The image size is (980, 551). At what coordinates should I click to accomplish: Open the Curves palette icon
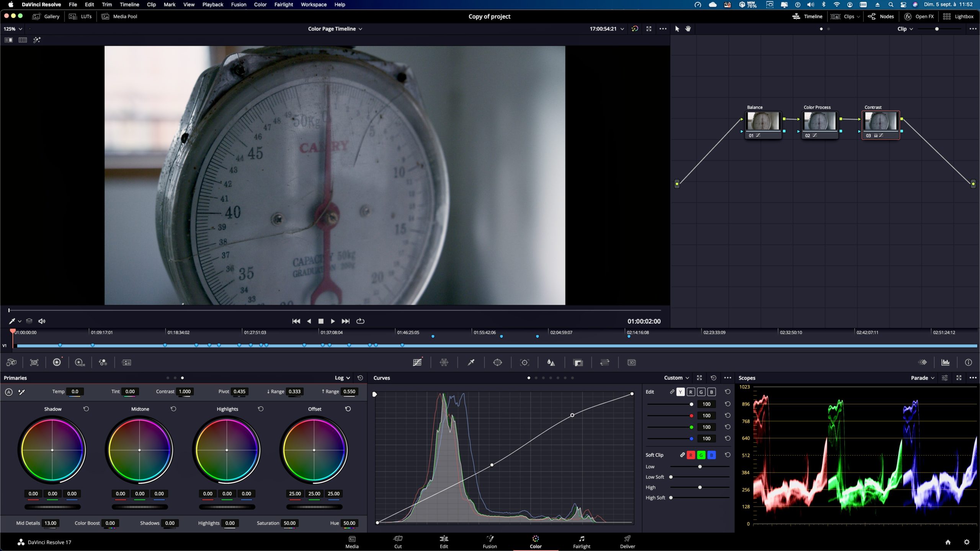[x=417, y=362]
